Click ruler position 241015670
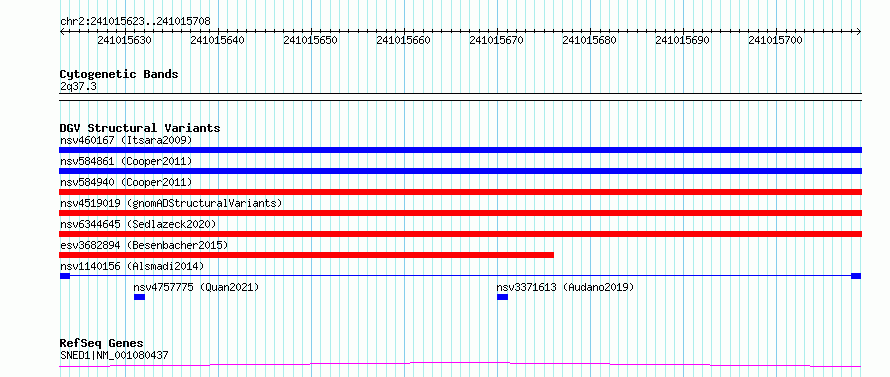 point(497,40)
